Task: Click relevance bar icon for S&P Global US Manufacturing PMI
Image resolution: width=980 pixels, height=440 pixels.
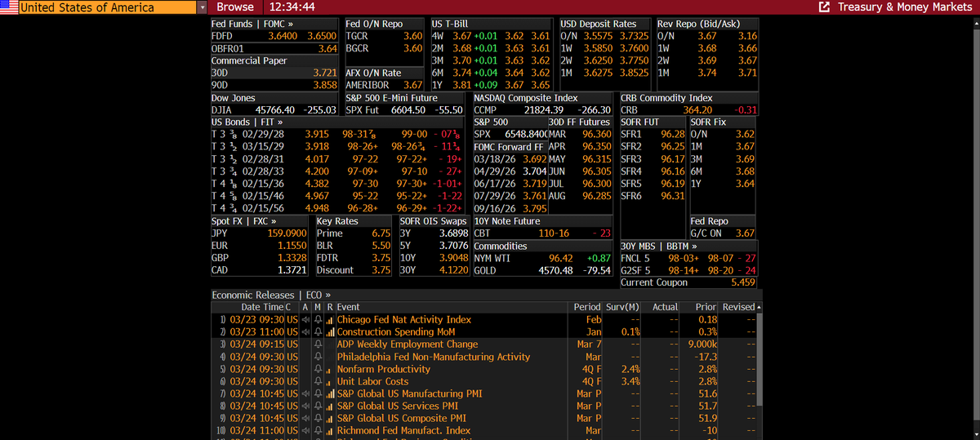Action: click(x=330, y=393)
